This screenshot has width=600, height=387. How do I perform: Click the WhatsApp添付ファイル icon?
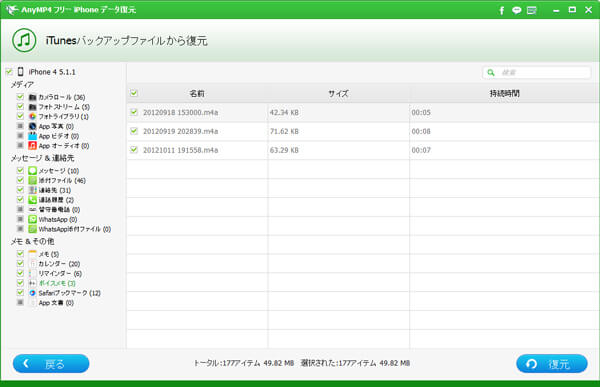pyautogui.click(x=33, y=229)
